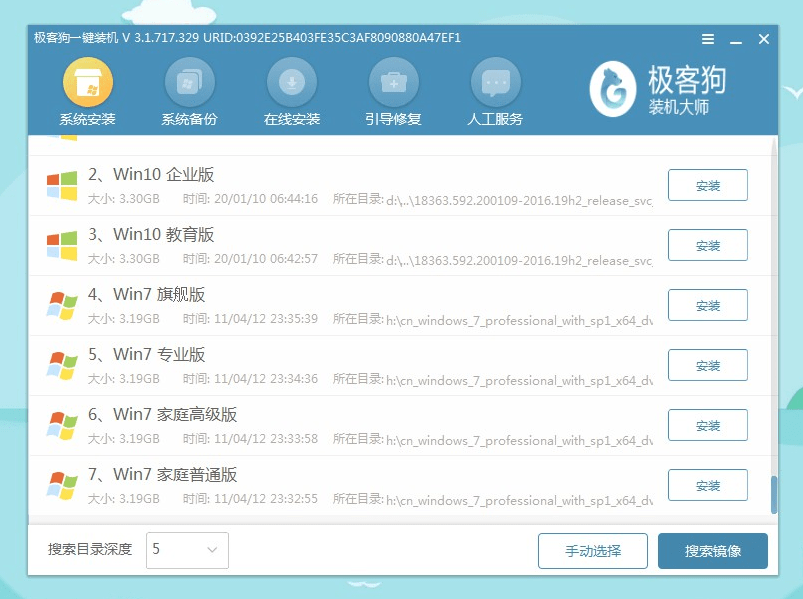Click the time 20/01/10 06:44:16
803x599 pixels.
pos(266,199)
